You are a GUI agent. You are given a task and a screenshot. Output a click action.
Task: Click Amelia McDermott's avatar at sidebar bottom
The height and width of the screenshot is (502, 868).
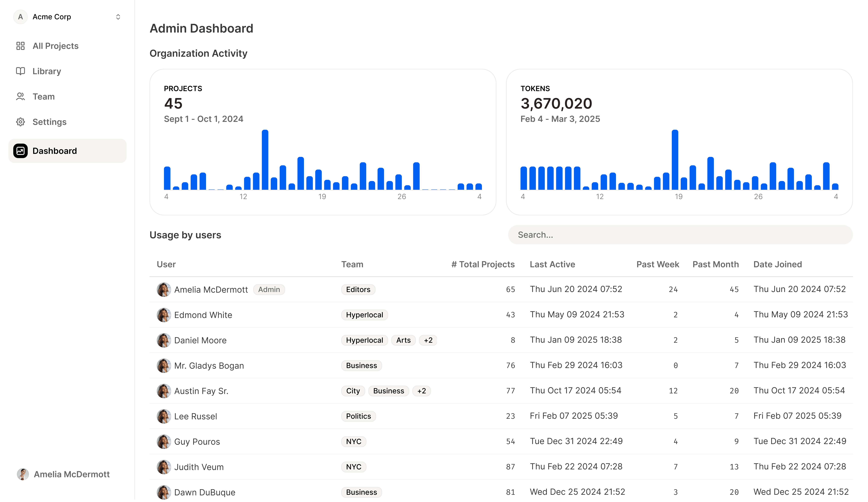click(x=23, y=475)
